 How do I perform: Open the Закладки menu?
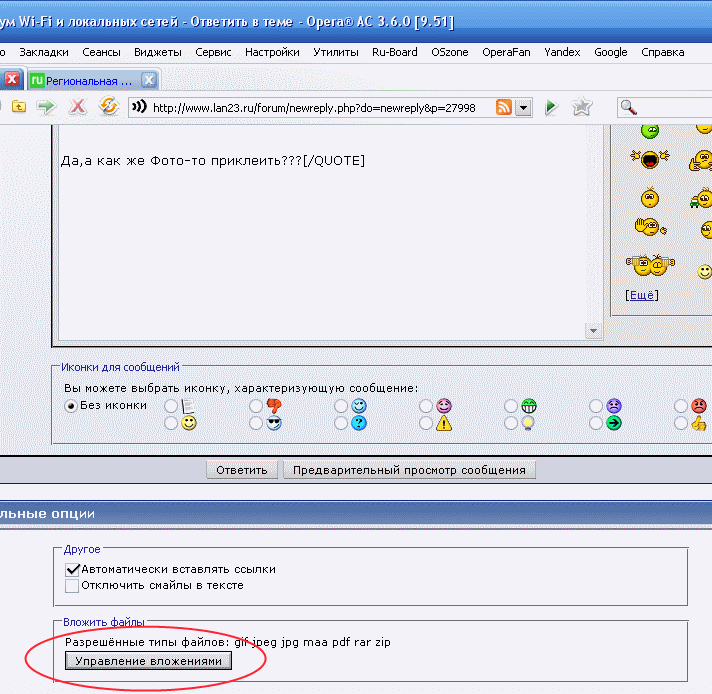point(44,52)
